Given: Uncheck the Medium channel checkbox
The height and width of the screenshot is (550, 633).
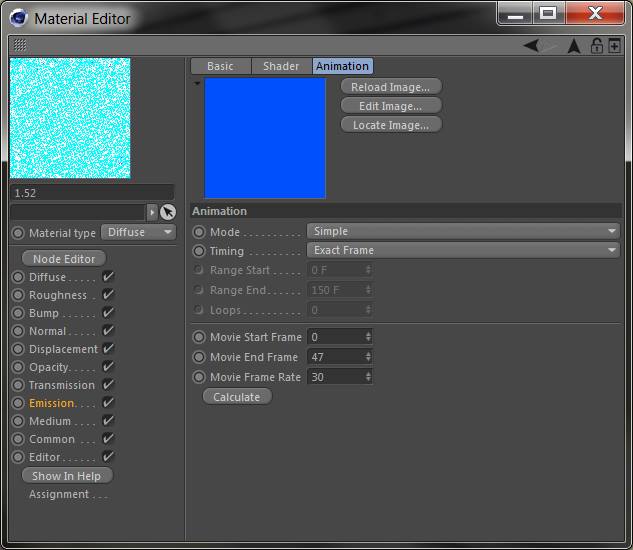Looking at the screenshot, I should (x=108, y=421).
